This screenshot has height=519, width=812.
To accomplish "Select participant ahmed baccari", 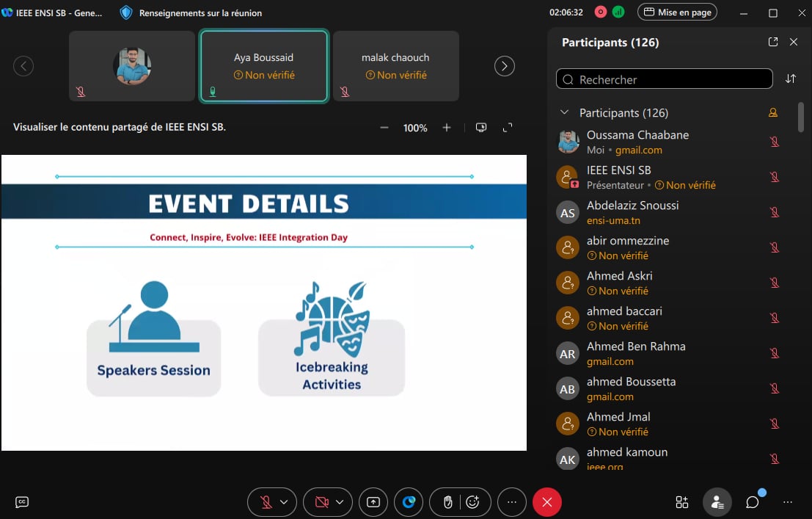I will click(672, 319).
